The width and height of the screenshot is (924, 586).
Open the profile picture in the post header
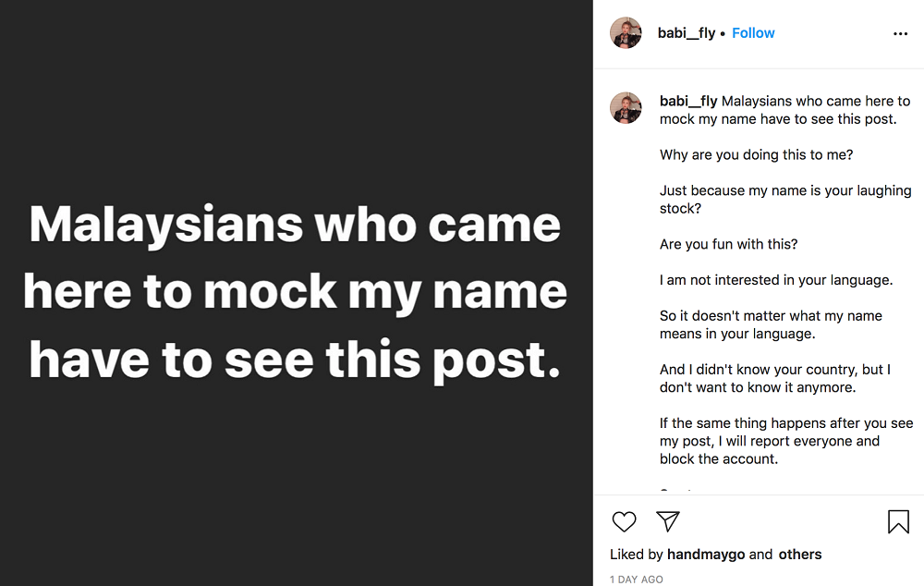[x=626, y=33]
